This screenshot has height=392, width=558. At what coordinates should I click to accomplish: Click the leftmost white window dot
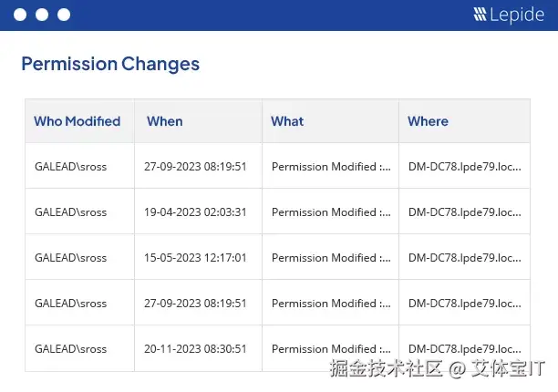18,15
